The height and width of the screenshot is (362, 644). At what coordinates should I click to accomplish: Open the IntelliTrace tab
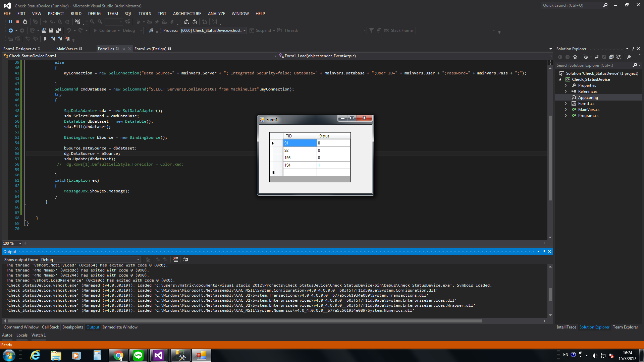point(566,327)
